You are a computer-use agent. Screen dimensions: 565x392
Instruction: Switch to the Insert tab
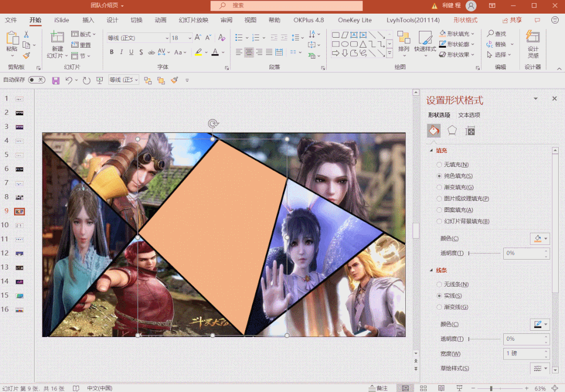(88, 20)
